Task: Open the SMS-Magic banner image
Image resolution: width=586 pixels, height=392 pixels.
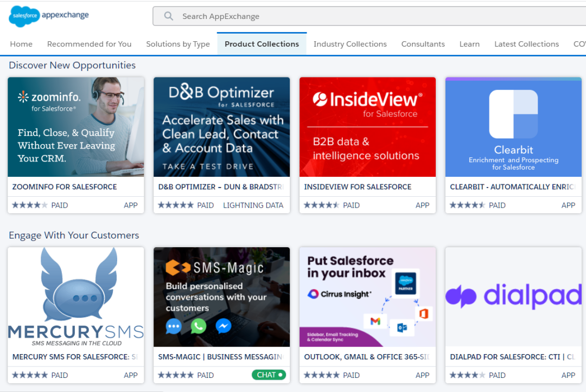Action: coord(221,297)
